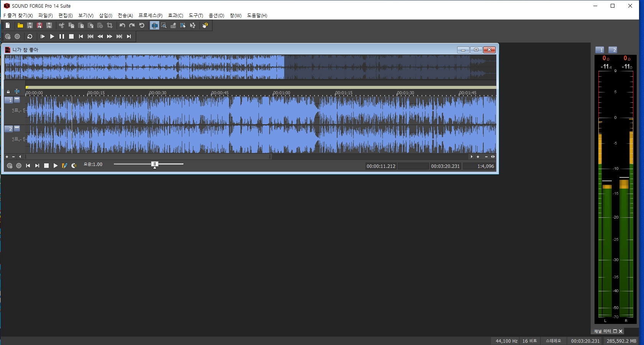
Task: Go to start in data window transport
Action: [x=28, y=166]
